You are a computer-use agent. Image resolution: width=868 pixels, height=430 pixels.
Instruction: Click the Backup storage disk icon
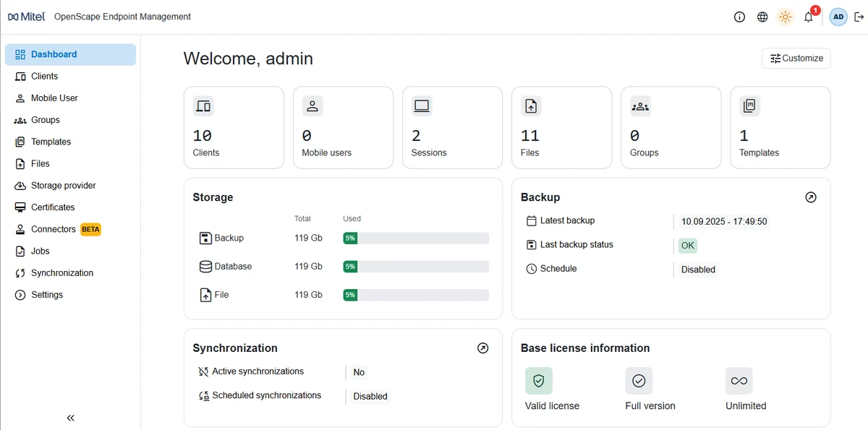[205, 238]
